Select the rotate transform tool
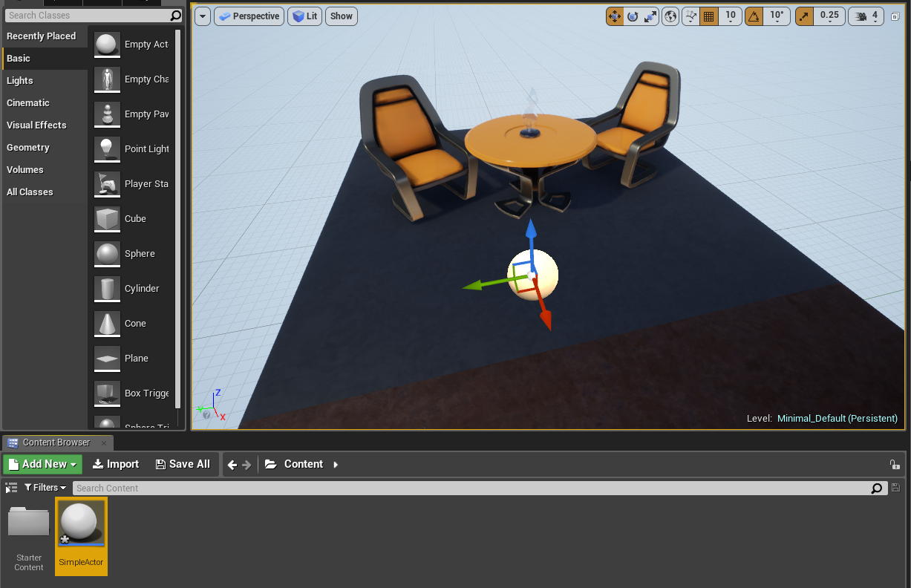911x588 pixels. click(x=633, y=16)
